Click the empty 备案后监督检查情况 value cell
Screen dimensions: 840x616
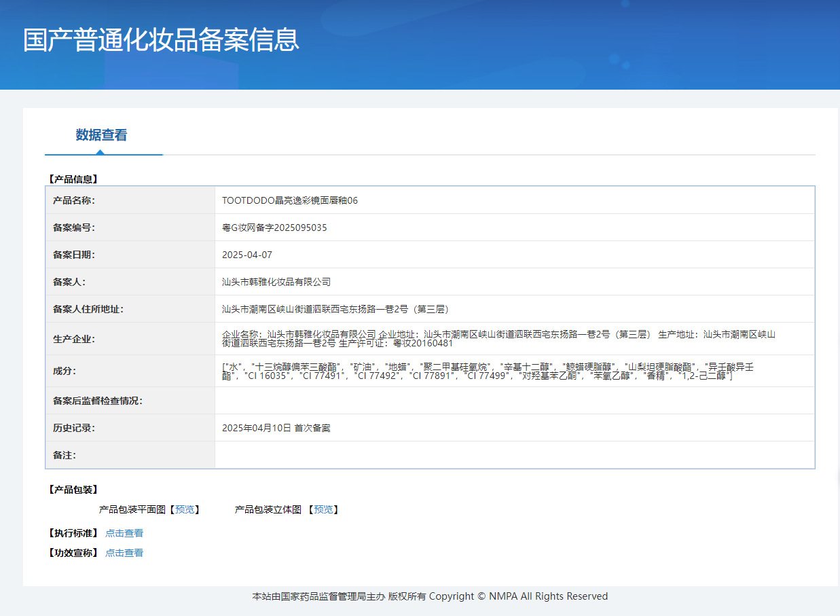point(514,401)
